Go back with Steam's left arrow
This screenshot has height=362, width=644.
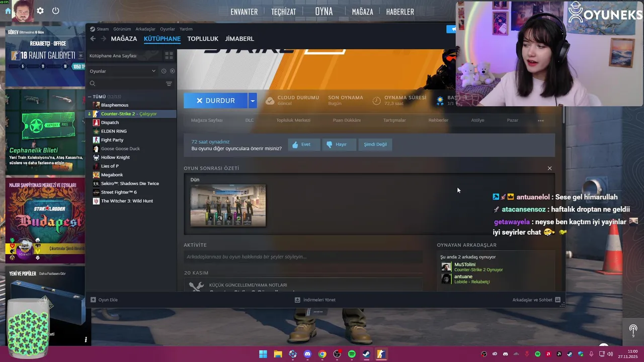(x=93, y=39)
